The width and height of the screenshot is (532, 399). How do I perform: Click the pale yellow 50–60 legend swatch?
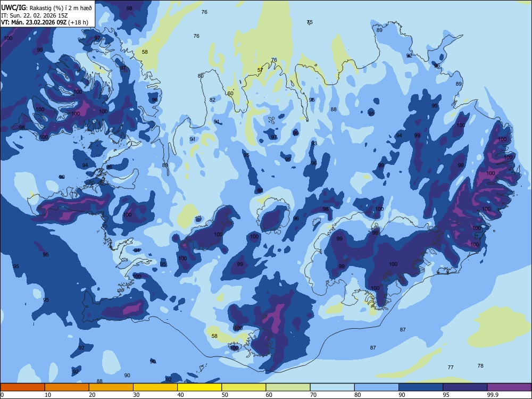[244, 387]
